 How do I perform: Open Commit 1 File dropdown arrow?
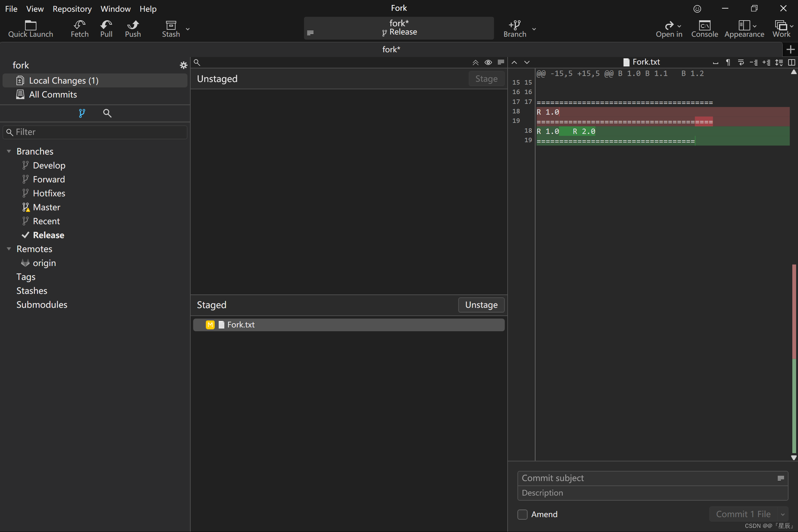(782, 514)
